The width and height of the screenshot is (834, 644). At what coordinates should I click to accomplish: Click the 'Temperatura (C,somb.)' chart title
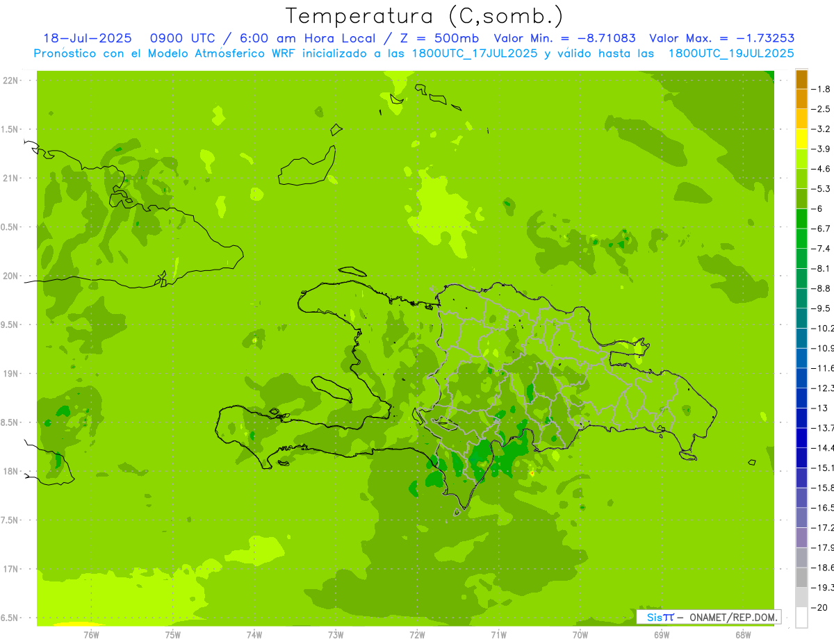click(424, 16)
